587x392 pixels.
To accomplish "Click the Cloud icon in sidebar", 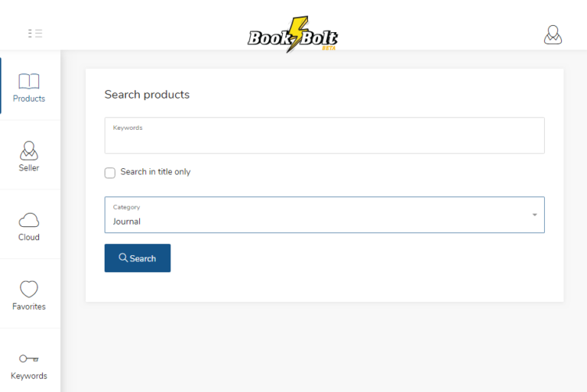I will (29, 220).
